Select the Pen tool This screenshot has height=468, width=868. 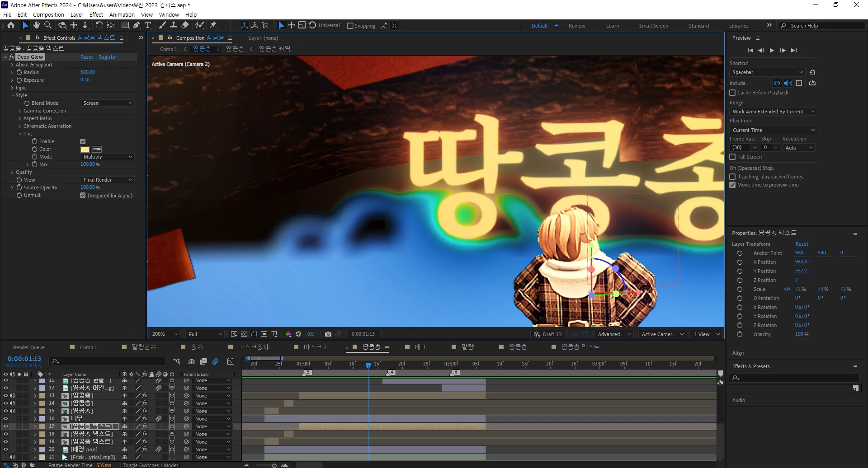click(137, 25)
